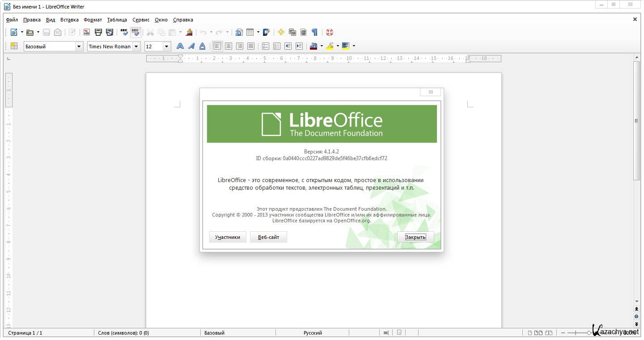
Task: Click the Font color swatch icon
Action: pyautogui.click(x=314, y=46)
